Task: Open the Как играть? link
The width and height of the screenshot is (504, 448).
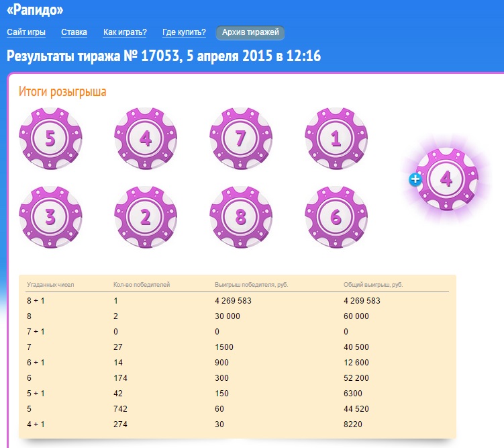Action: (x=125, y=32)
